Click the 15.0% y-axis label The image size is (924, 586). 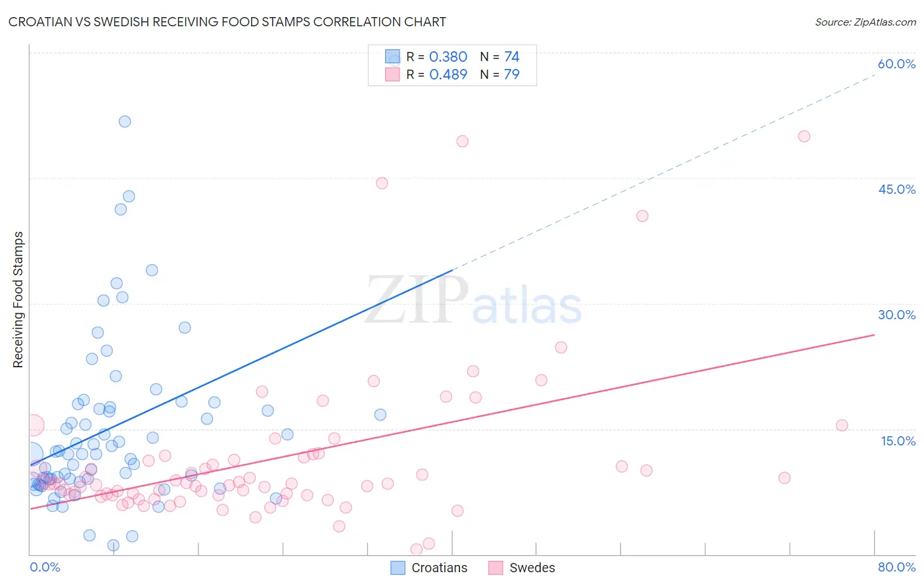[x=898, y=441]
